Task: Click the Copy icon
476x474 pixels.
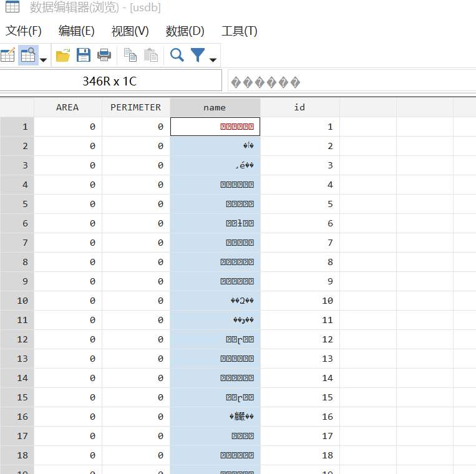Action: 130,56
